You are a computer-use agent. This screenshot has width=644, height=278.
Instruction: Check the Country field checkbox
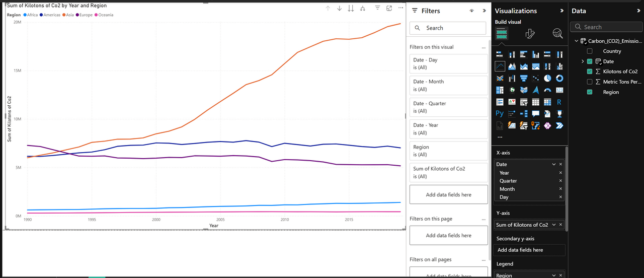590,51
